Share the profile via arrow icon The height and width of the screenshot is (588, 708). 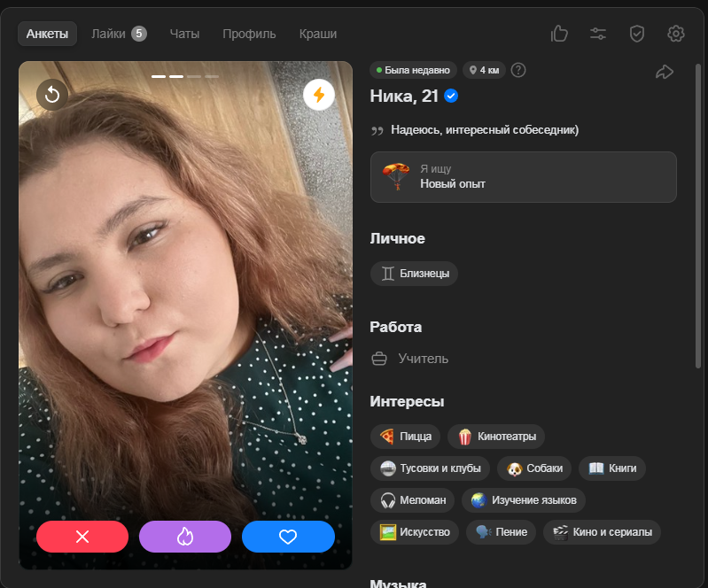tap(665, 72)
